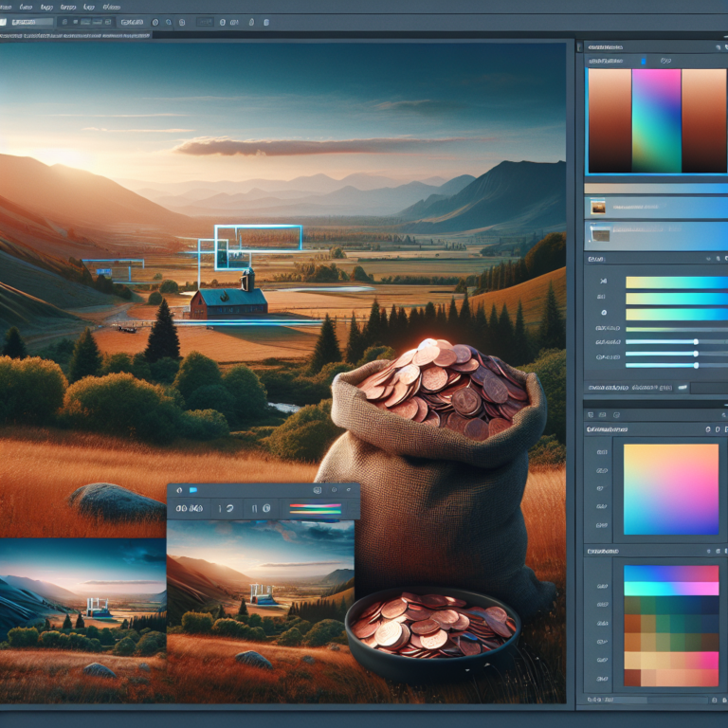Pick a color in the middle rainbow gradient column

[x=656, y=120]
